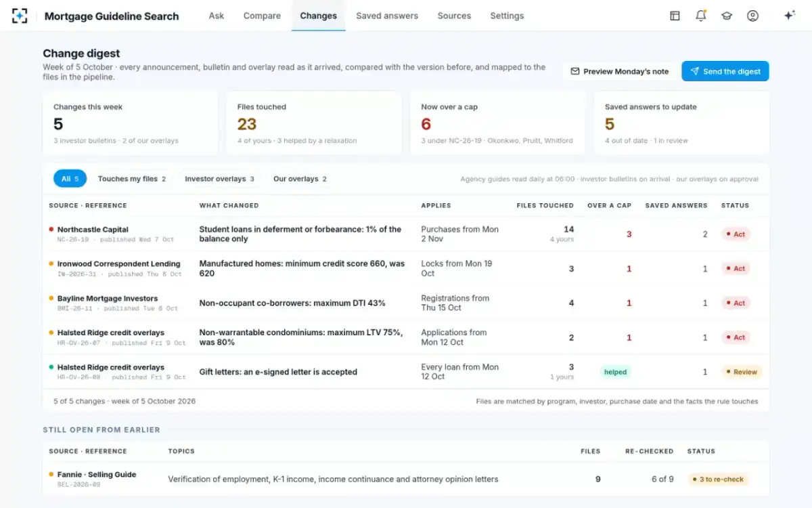This screenshot has width=812, height=508.
Task: Open the layout panel icon in header
Action: coord(675,16)
